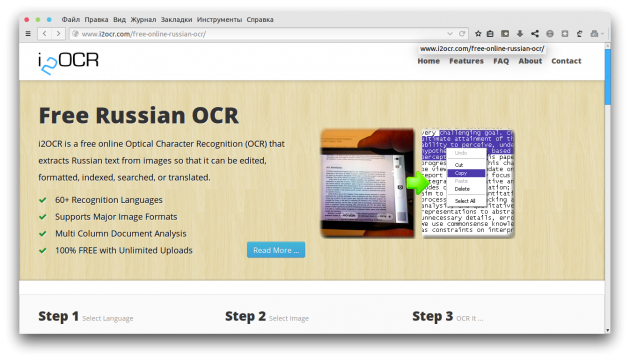
Task: Click the i2OCR logo
Action: click(x=68, y=63)
